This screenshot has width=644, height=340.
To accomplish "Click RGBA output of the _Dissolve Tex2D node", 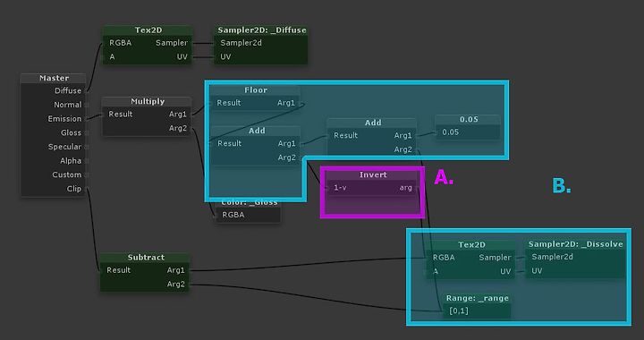I will click(444, 258).
